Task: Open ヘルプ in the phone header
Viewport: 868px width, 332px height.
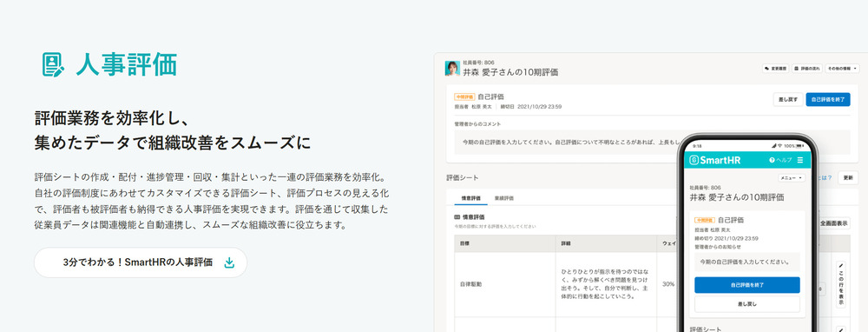Action: [780, 160]
